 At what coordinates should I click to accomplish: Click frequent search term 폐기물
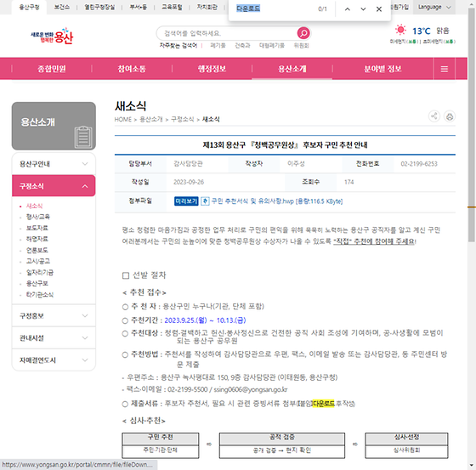pyautogui.click(x=218, y=46)
